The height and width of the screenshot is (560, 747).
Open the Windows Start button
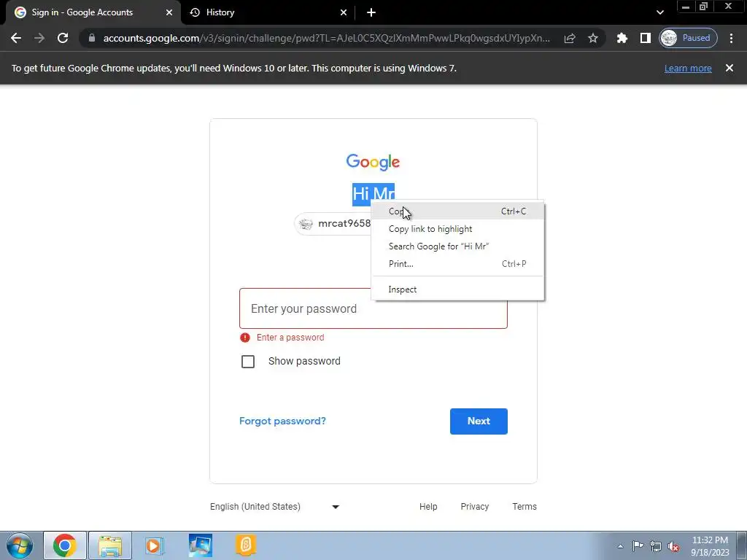(19, 545)
